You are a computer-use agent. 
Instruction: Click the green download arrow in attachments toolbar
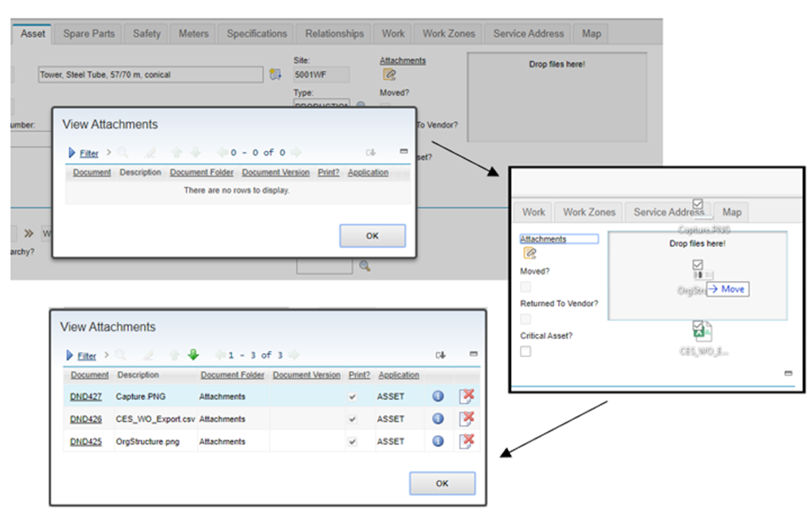(192, 355)
